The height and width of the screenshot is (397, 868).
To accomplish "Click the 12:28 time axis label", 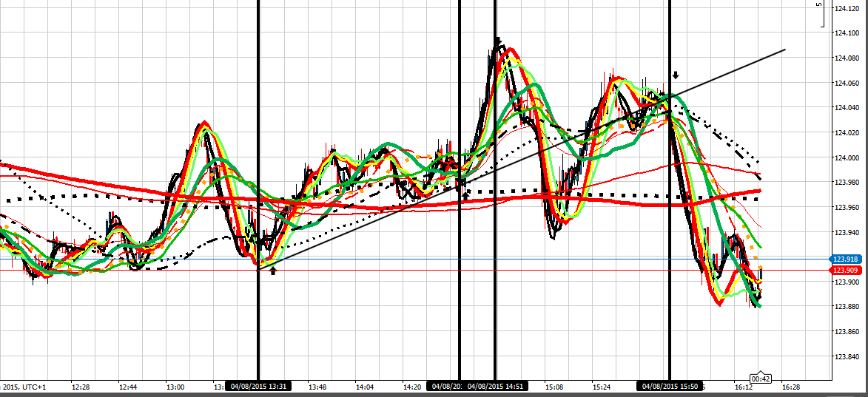I will 81,387.
